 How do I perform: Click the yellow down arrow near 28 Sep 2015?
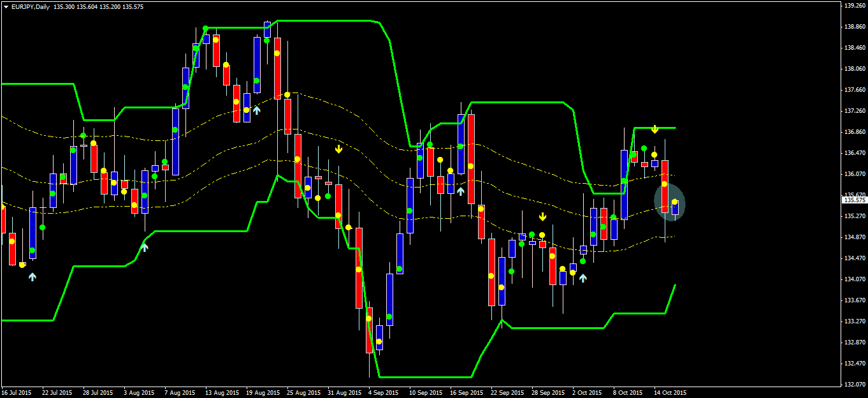[542, 217]
